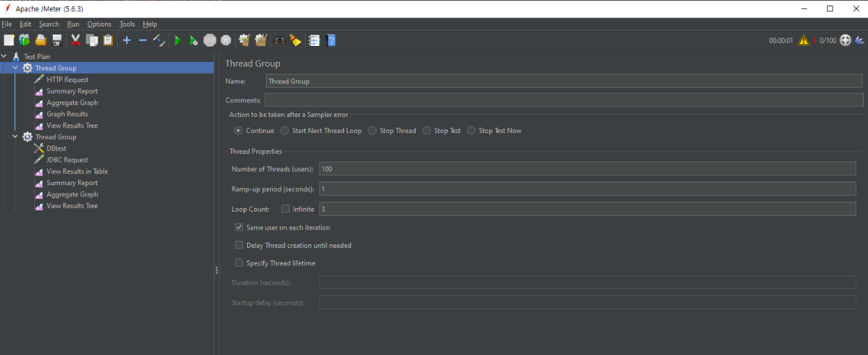868x355 pixels.
Task: Enable Delay Thread creation until needed
Action: pos(239,245)
